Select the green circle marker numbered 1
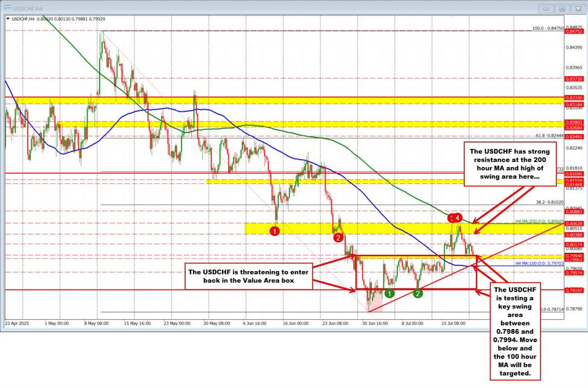The image size is (588, 388). pos(390,293)
